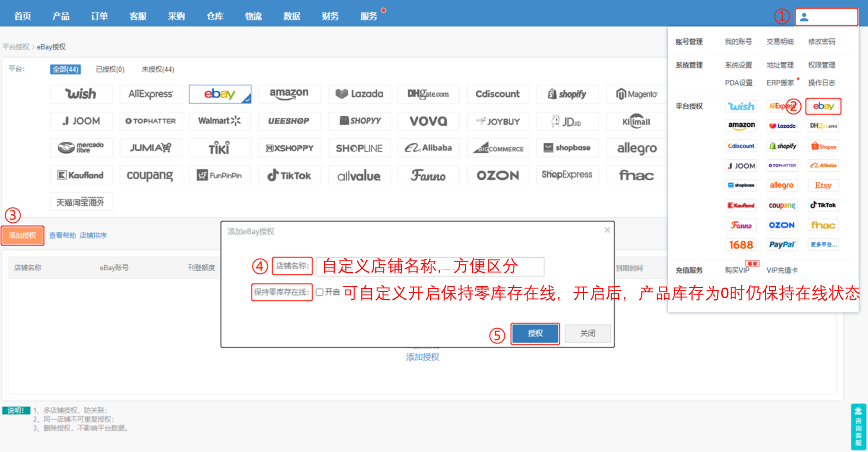Select the Wish platform logo
The height and width of the screenshot is (452, 868).
pos(81,94)
